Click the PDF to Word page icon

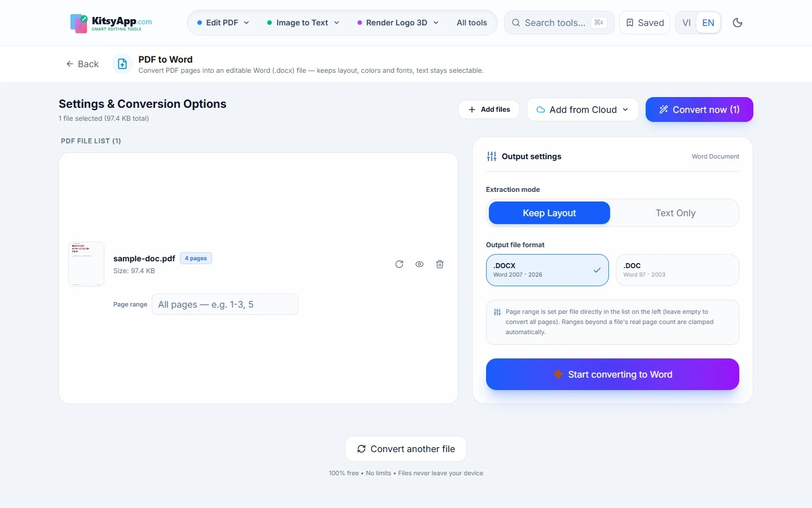[122, 64]
